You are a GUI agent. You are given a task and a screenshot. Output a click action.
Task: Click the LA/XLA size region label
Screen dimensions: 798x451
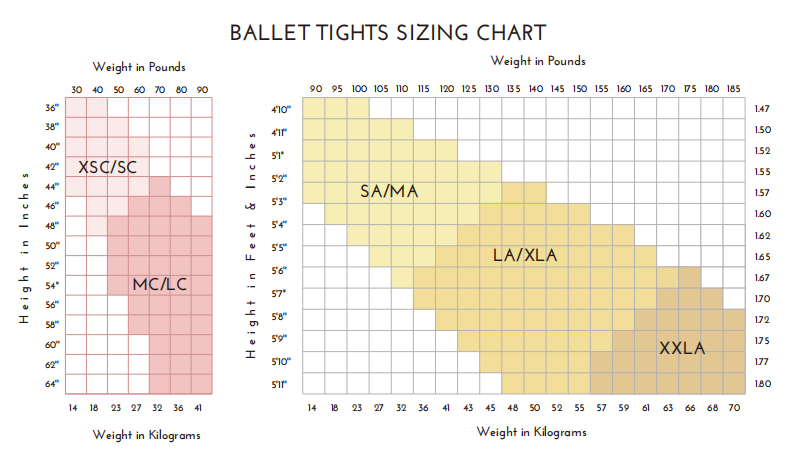pyautogui.click(x=525, y=255)
